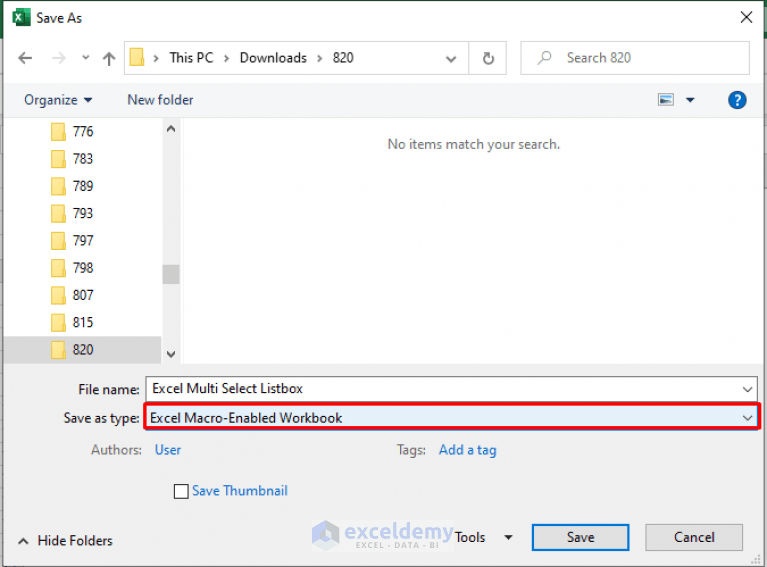This screenshot has height=567, width=767.
Task: Create a New folder
Action: pos(160,100)
